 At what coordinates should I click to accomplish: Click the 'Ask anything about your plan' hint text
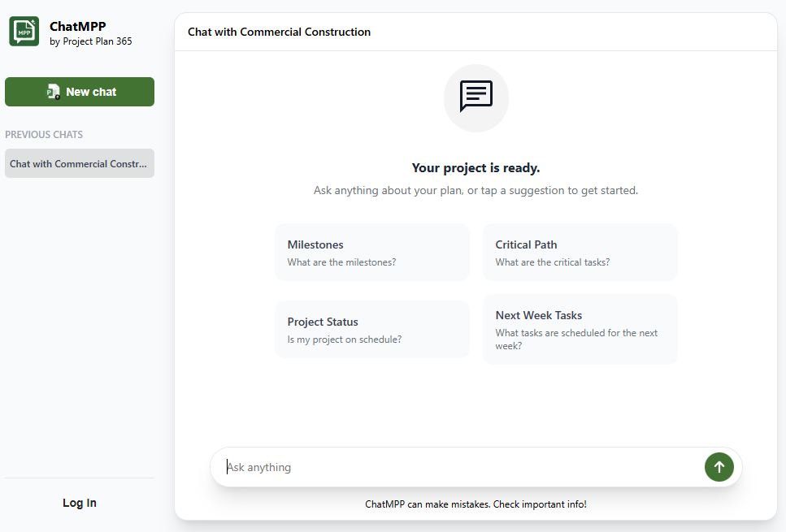(x=476, y=191)
